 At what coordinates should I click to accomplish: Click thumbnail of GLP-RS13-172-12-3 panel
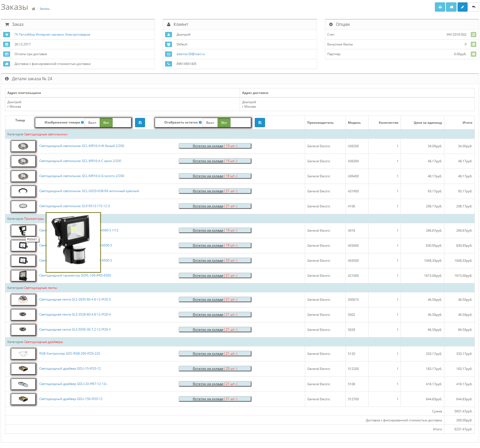(x=23, y=206)
